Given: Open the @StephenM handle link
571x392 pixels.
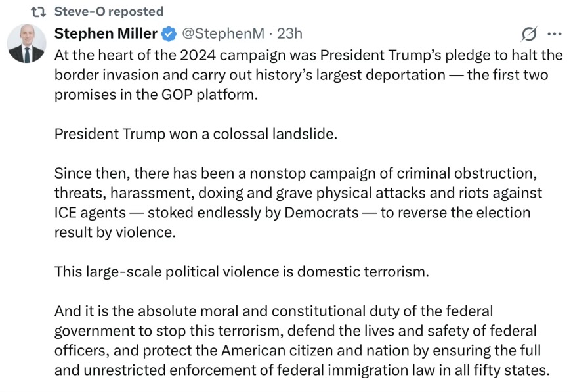Looking at the screenshot, I should tap(221, 33).
